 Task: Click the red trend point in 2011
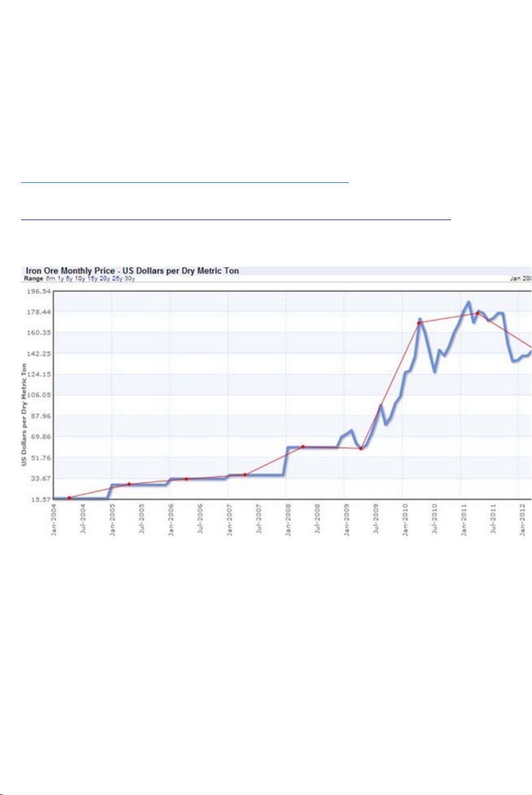[477, 313]
